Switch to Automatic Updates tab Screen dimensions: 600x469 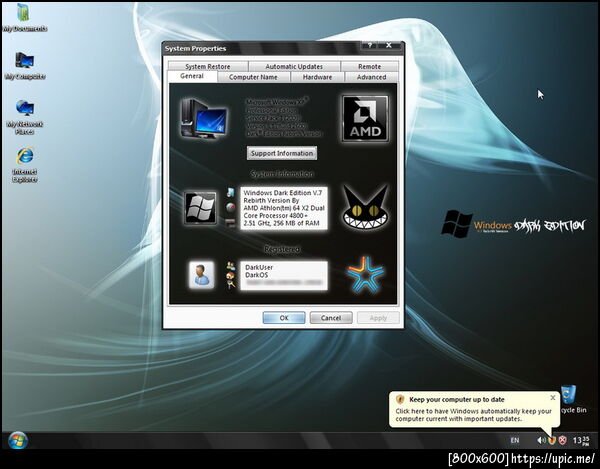294,66
